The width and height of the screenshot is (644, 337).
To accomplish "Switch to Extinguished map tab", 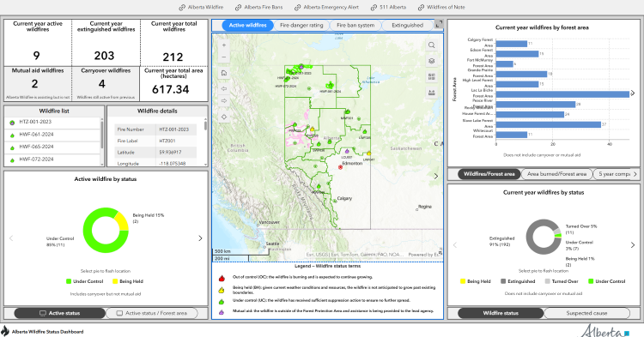I will coord(407,25).
